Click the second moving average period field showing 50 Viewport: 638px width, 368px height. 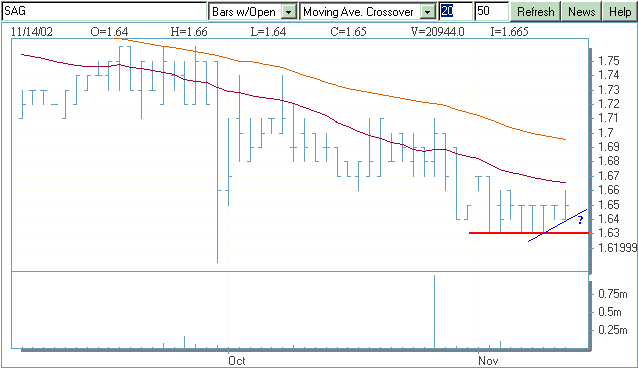click(x=492, y=11)
